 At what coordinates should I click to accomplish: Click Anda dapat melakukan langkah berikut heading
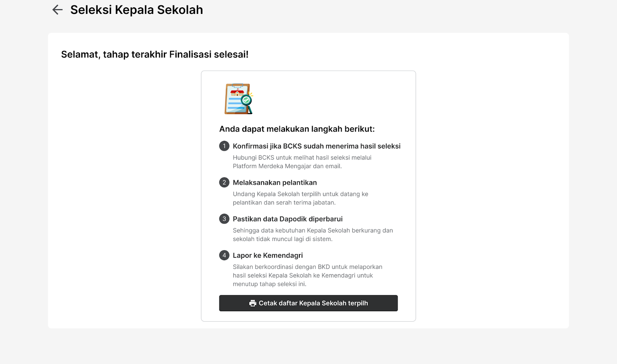[x=297, y=129]
